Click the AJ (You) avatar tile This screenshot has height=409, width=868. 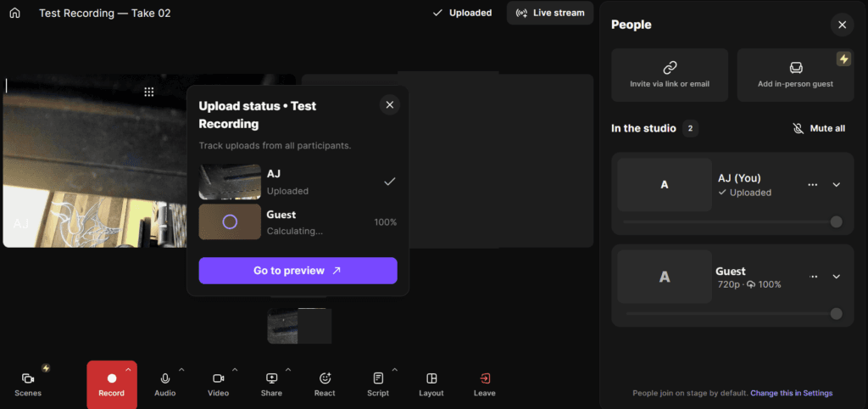pos(665,184)
